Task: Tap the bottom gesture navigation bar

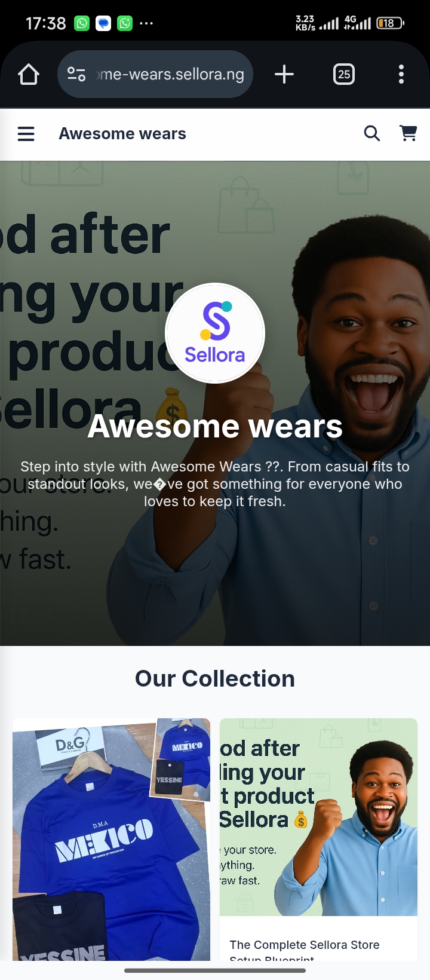Action: click(215, 970)
